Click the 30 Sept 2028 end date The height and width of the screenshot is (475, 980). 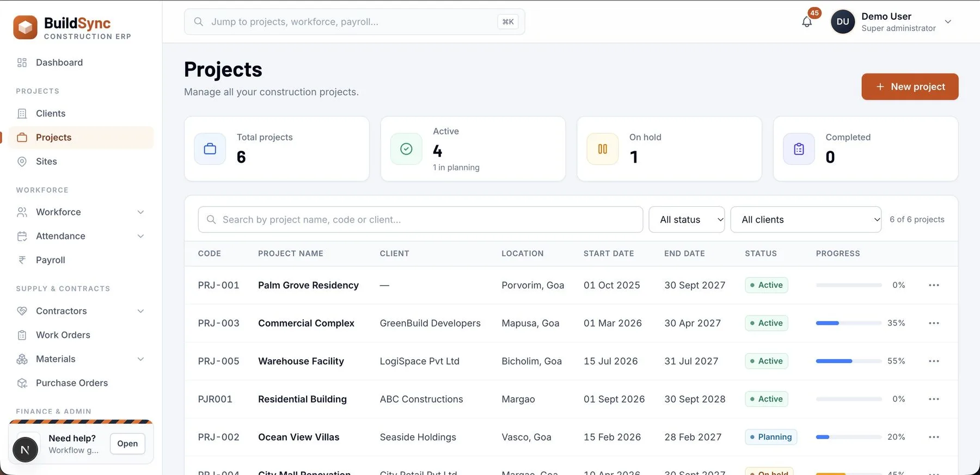click(695, 399)
